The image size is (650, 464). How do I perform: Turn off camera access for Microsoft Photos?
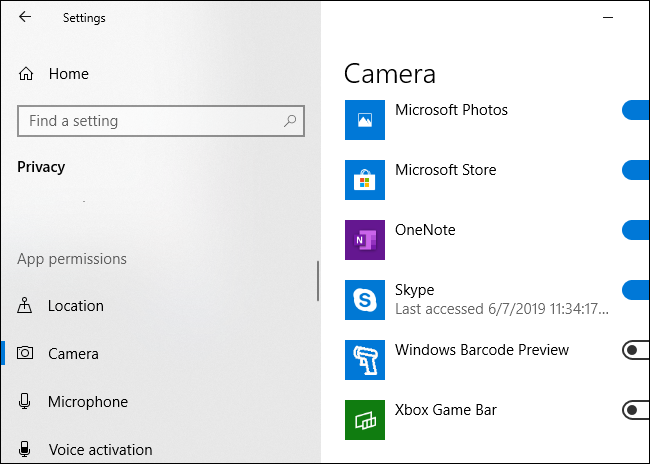(636, 110)
